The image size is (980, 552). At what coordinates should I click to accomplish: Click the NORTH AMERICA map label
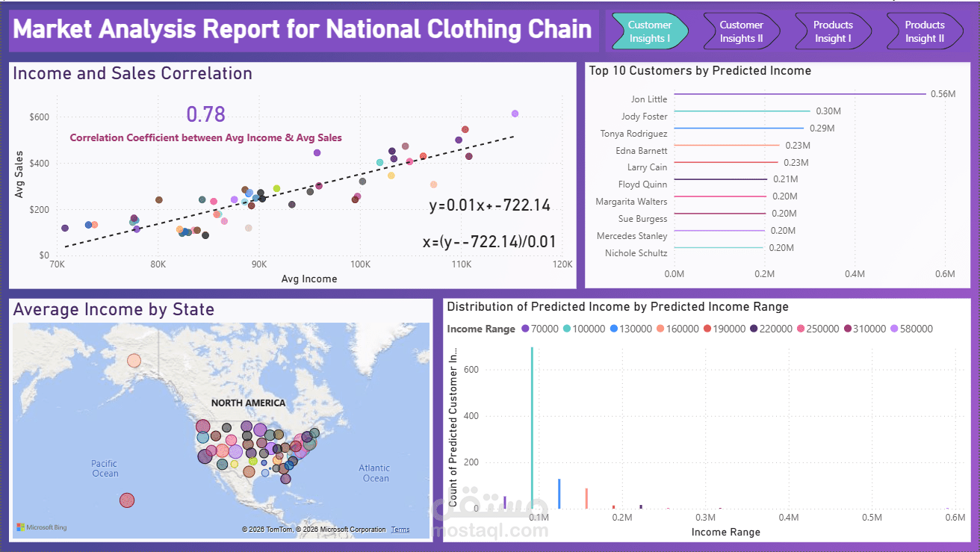248,403
